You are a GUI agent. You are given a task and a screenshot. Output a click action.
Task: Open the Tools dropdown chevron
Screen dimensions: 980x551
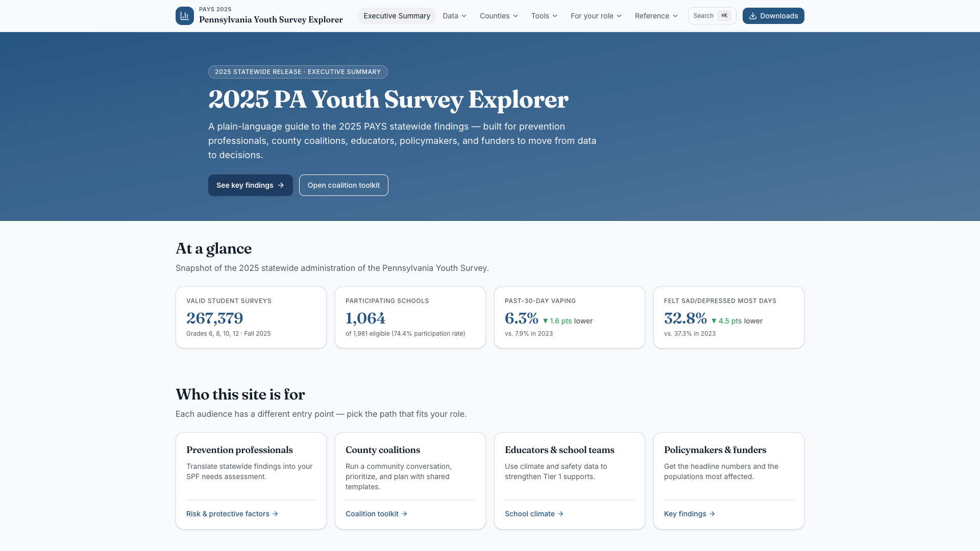point(555,16)
